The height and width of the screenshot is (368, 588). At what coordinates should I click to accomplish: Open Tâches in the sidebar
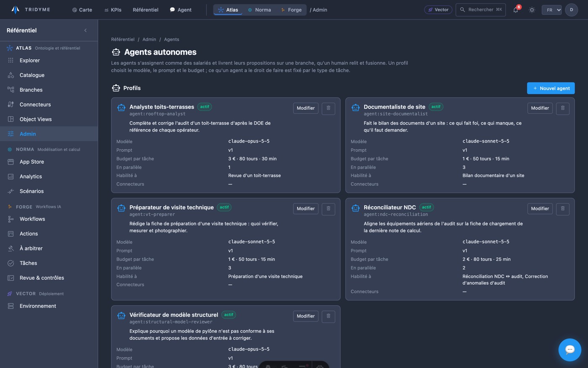pos(49,263)
